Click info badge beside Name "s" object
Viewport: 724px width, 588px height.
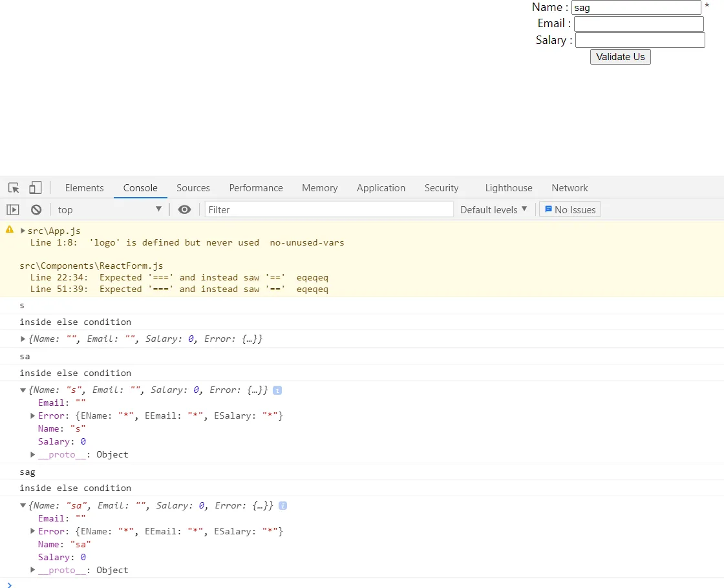[277, 390]
